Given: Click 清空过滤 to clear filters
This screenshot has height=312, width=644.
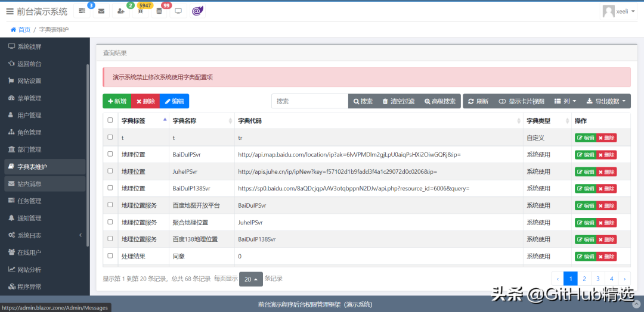Looking at the screenshot, I should 398,101.
